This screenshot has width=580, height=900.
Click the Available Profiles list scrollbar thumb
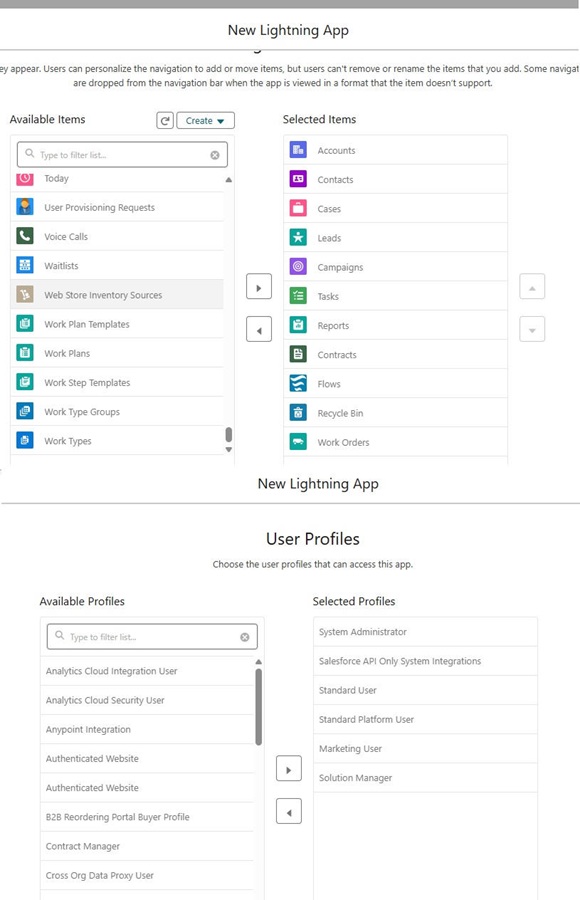[x=258, y=707]
